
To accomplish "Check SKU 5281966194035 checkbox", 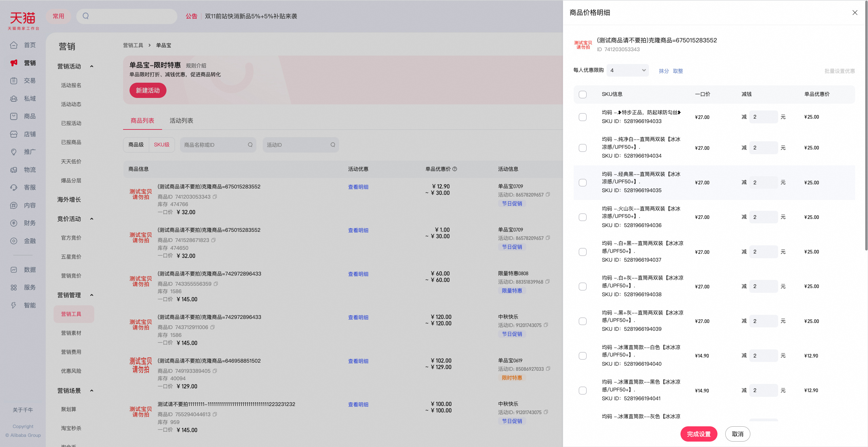I will tap(583, 182).
